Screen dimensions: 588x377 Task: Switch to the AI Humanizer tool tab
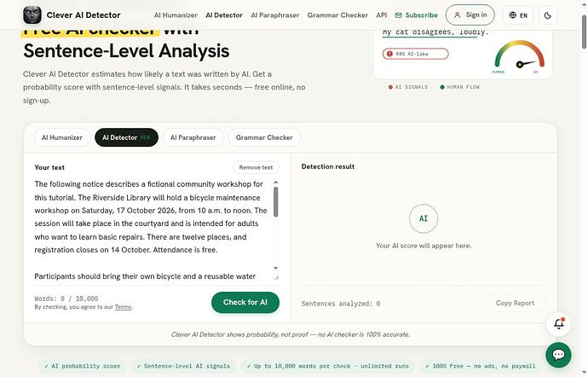click(62, 137)
